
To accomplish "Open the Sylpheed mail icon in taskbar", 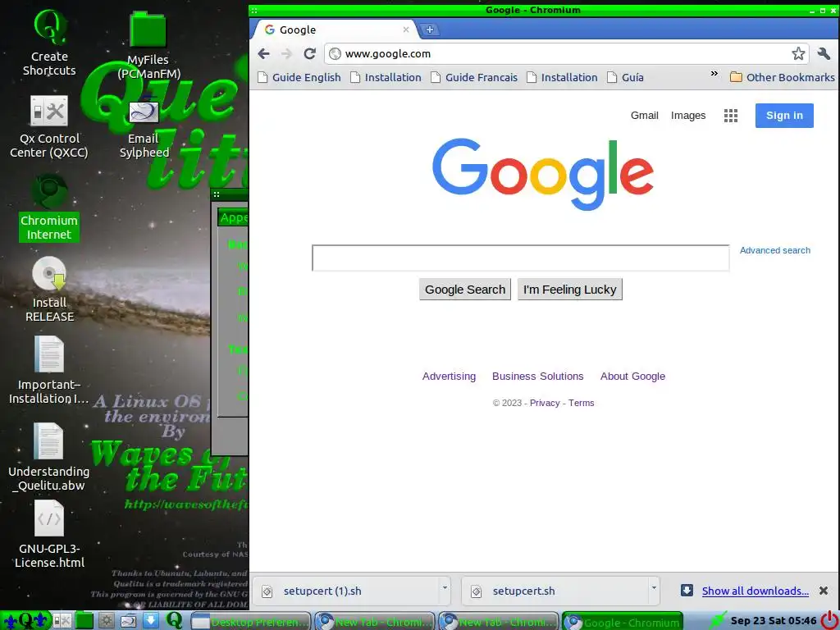I will tap(129, 621).
